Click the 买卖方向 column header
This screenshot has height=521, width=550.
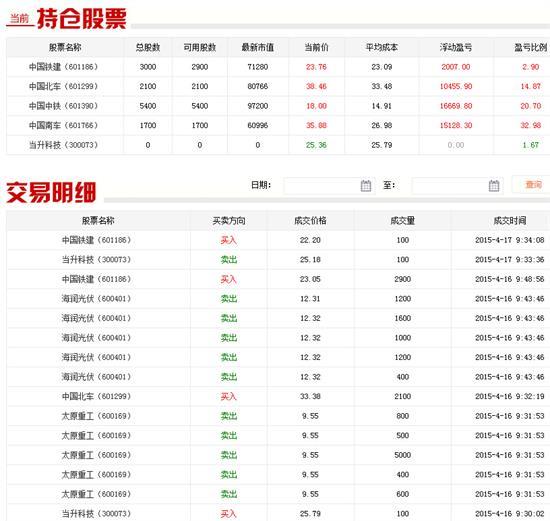point(229,221)
